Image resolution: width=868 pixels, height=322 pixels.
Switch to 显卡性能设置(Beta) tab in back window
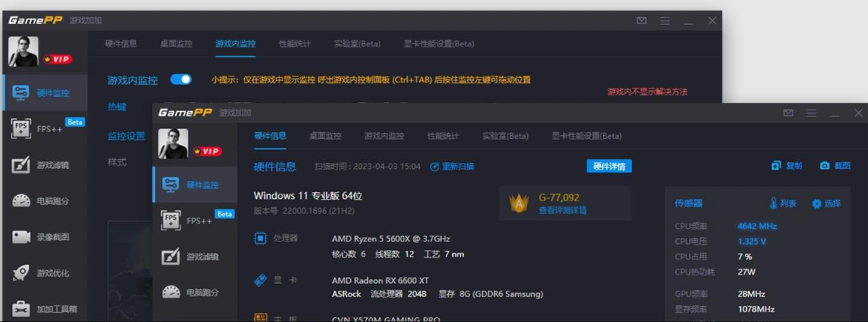(x=438, y=43)
